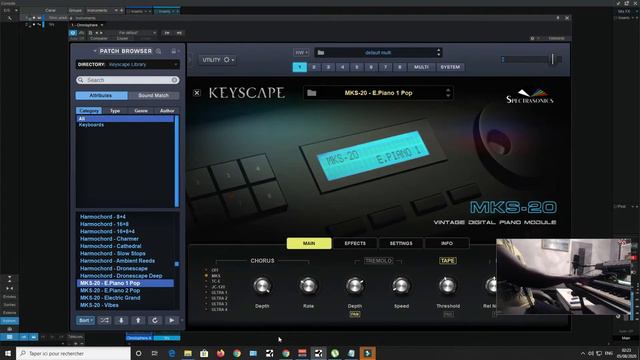
Task: Click the Spectrasonics logo
Action: (530, 96)
